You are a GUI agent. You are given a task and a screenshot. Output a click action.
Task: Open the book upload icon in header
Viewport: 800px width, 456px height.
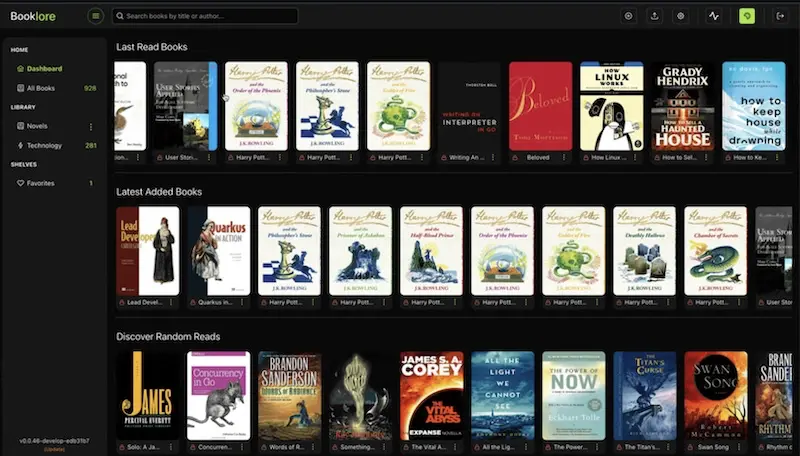[x=655, y=16]
